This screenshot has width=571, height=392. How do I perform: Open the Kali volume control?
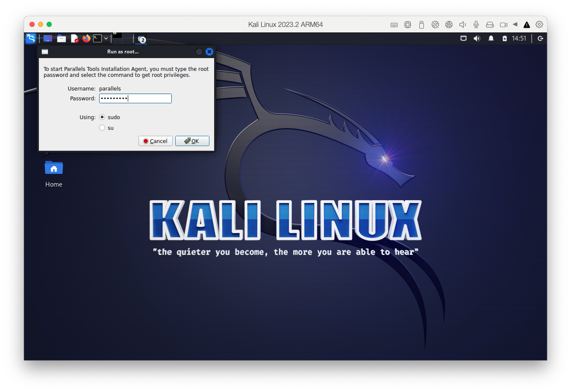click(477, 38)
